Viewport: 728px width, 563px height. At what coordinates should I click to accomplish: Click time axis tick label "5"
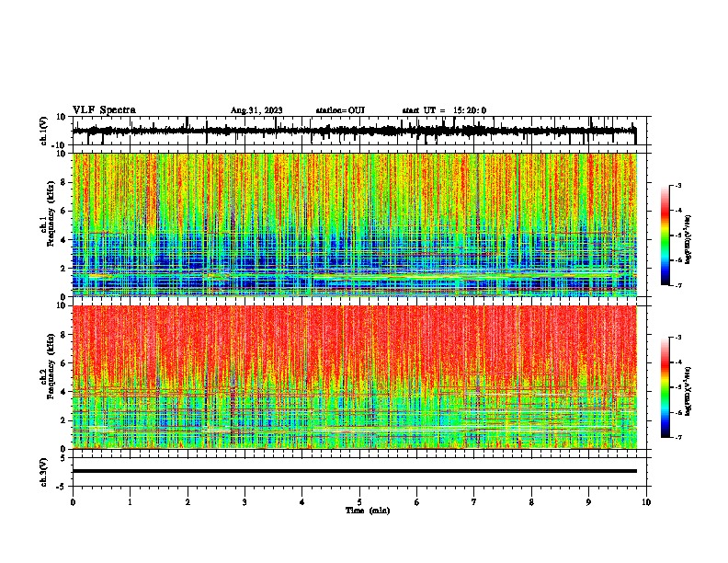point(359,502)
